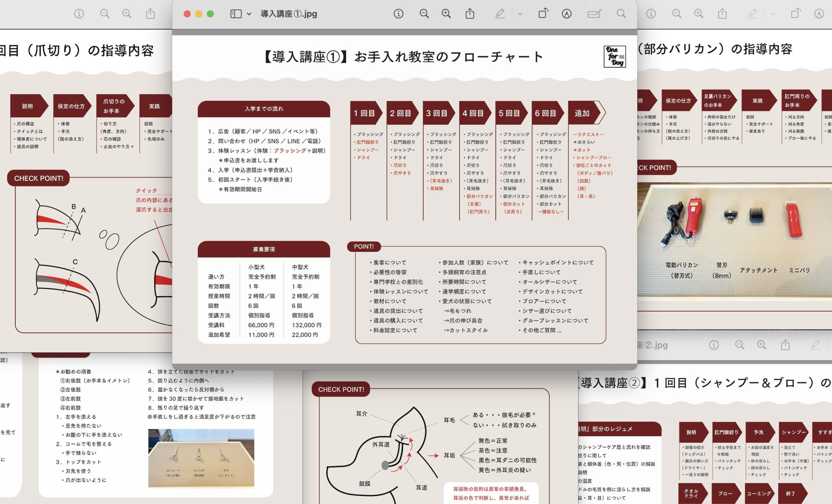Zoom out using the main window's magnifier minus
Viewport: 832px width, 504px height.
424,14
